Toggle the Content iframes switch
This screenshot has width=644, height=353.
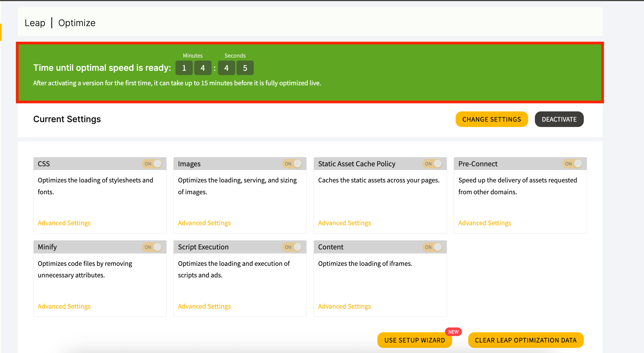[432, 247]
